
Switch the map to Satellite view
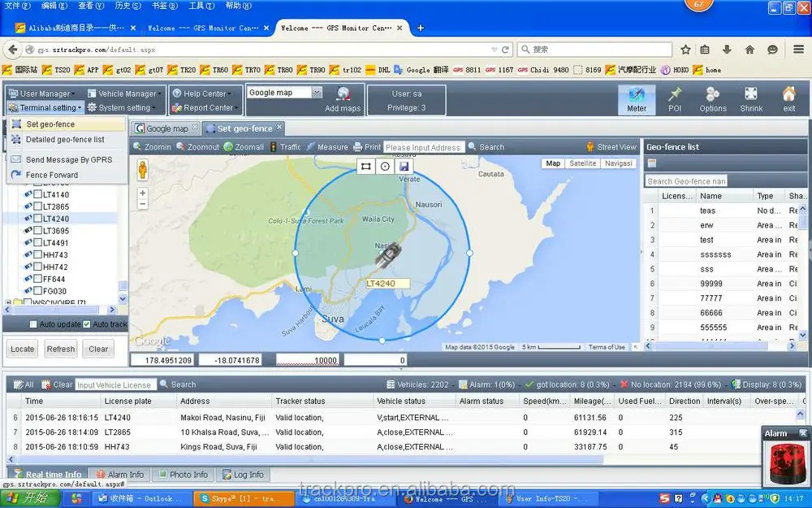tap(583, 163)
